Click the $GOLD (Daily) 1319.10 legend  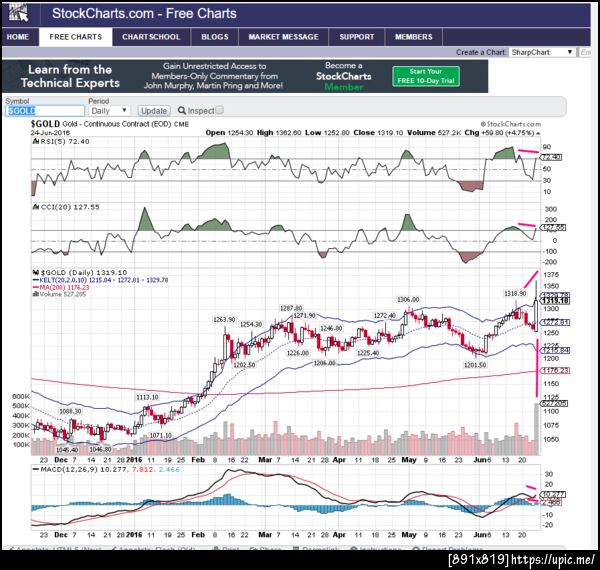[x=80, y=272]
